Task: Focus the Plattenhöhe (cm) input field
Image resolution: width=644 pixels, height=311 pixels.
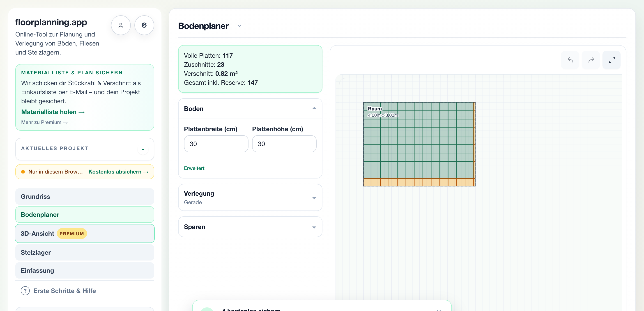Action: click(x=284, y=144)
